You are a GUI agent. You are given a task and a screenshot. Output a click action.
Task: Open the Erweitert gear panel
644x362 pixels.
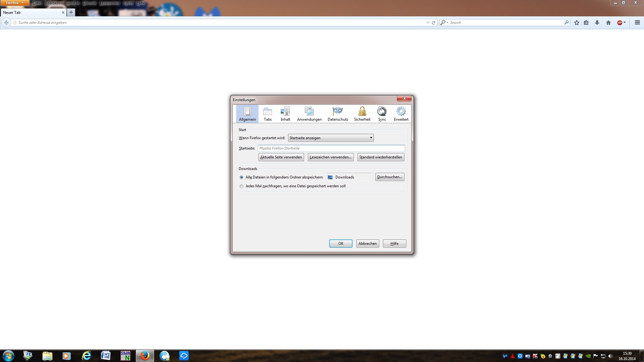[x=401, y=113]
